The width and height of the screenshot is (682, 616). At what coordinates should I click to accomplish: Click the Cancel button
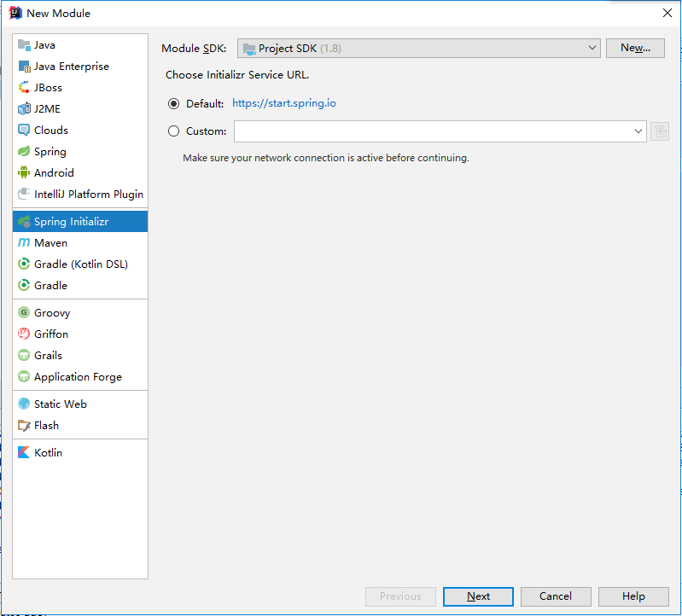pyautogui.click(x=556, y=596)
